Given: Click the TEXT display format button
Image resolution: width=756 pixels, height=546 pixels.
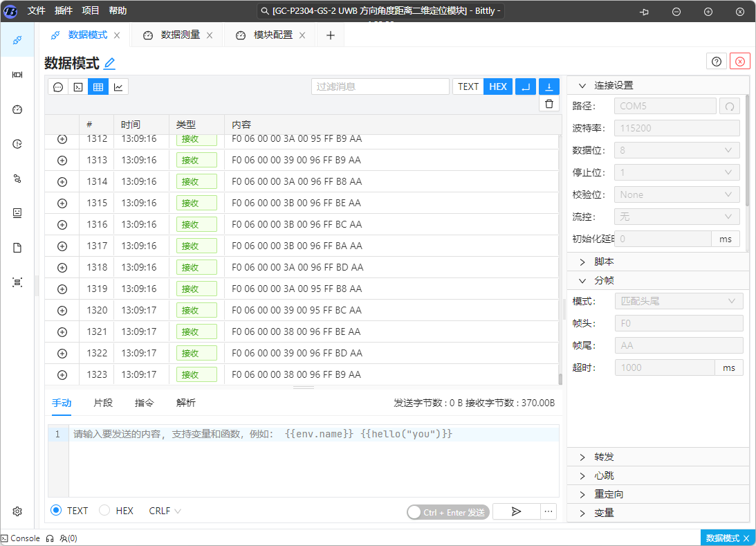Looking at the screenshot, I should click(468, 87).
